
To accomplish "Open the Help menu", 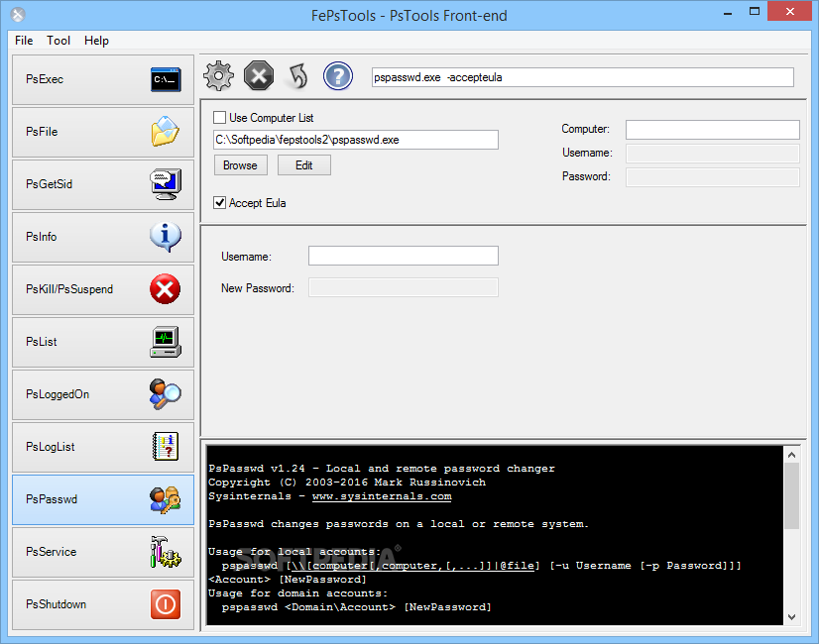I will tap(96, 41).
